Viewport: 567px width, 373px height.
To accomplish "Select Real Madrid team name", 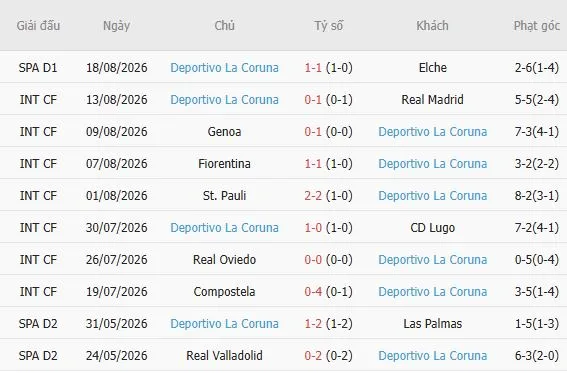I will (x=432, y=99).
